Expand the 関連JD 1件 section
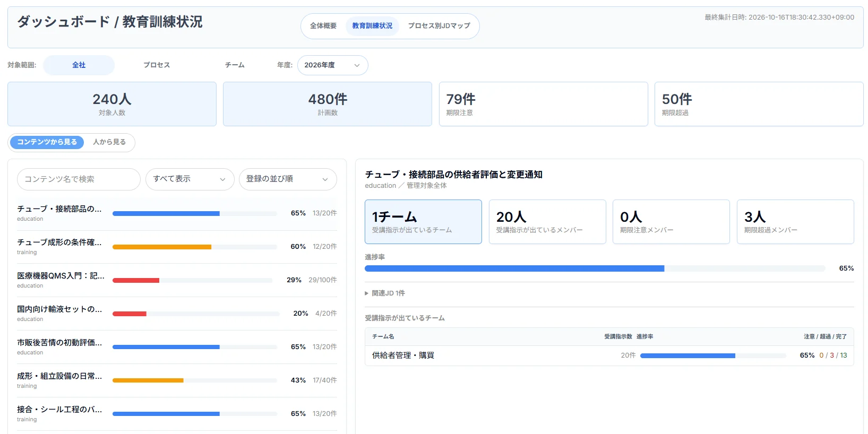Viewport: 868px width, 434px height. click(385, 293)
